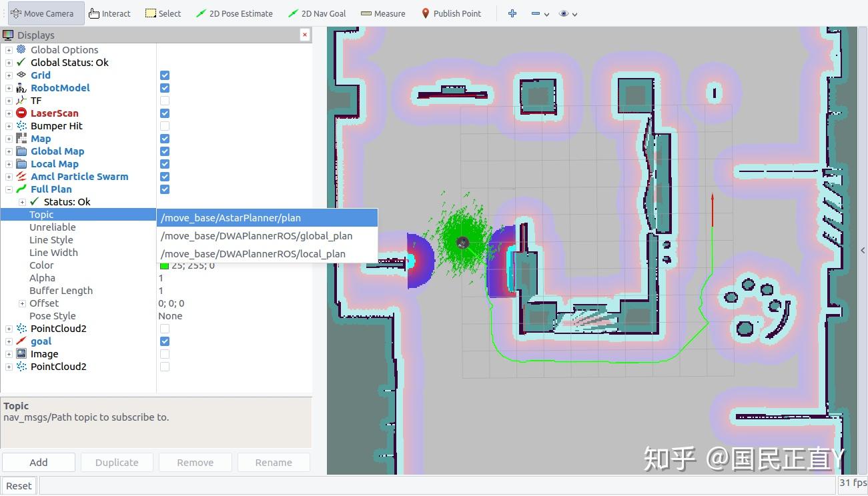Select the Interact tool
This screenshot has width=868, height=496.
click(x=109, y=13)
